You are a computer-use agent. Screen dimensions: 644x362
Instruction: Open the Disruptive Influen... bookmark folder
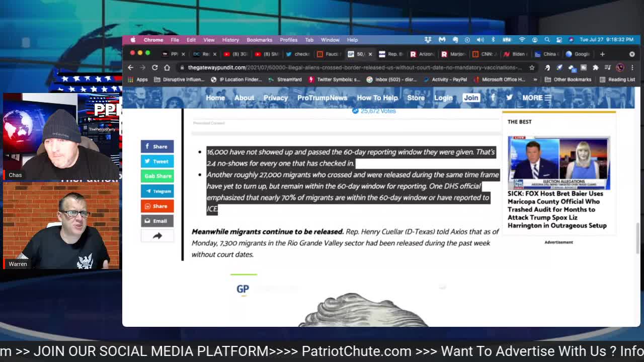pos(180,79)
